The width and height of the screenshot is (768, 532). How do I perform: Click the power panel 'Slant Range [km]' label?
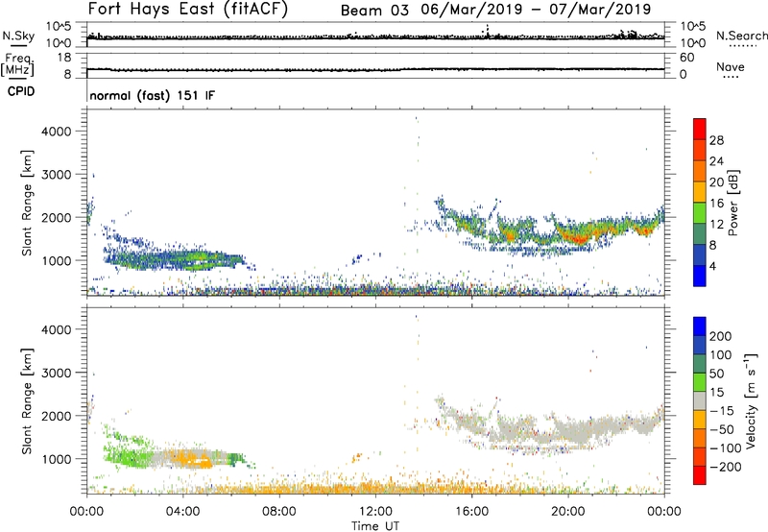coord(27,203)
